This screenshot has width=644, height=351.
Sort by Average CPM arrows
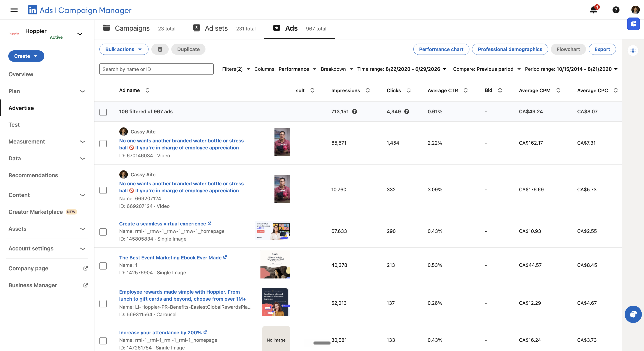pos(558,90)
